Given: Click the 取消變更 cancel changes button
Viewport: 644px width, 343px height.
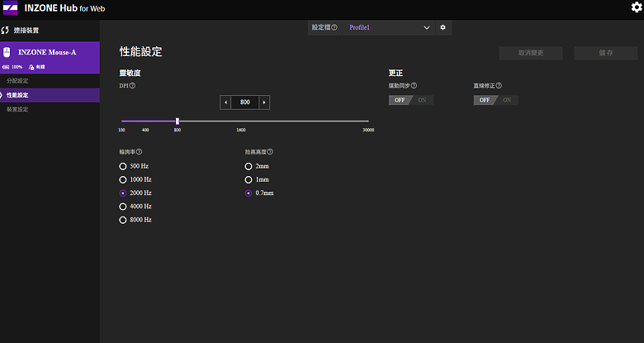Looking at the screenshot, I should pyautogui.click(x=531, y=53).
